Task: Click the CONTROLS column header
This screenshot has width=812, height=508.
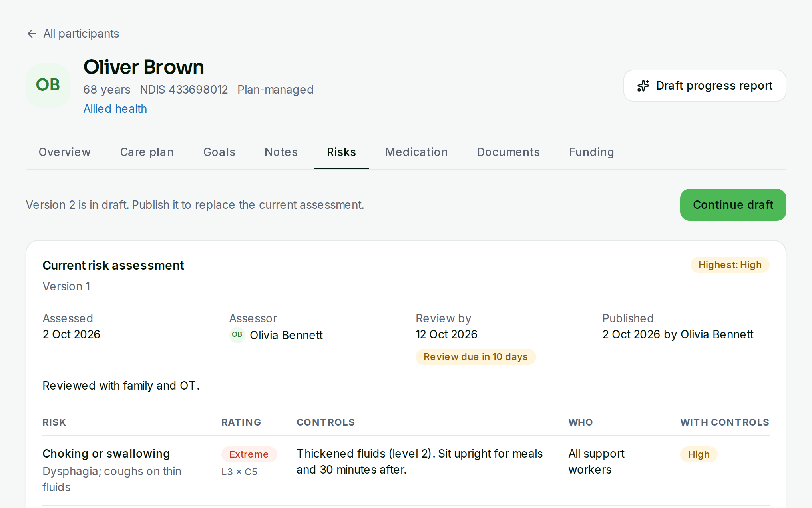Action: [x=326, y=422]
